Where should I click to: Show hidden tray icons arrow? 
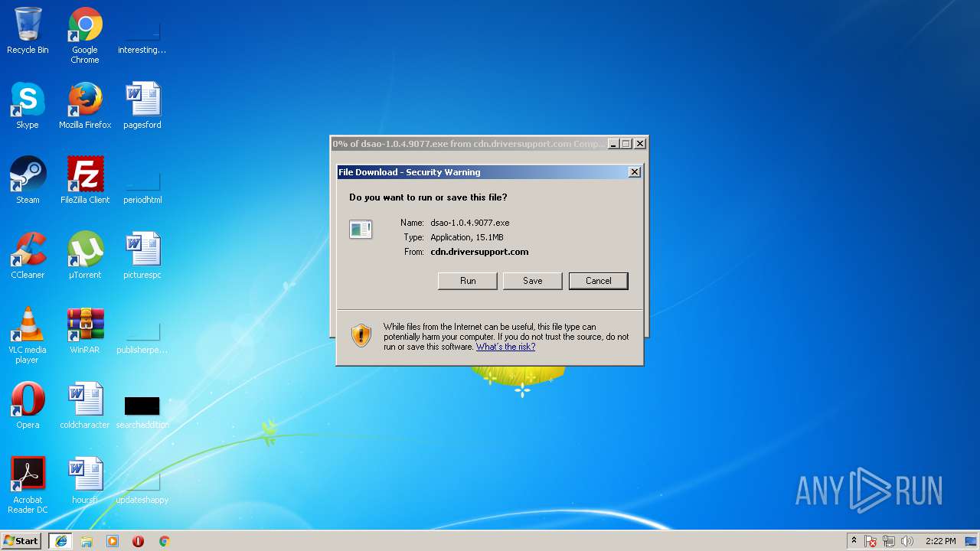point(854,541)
